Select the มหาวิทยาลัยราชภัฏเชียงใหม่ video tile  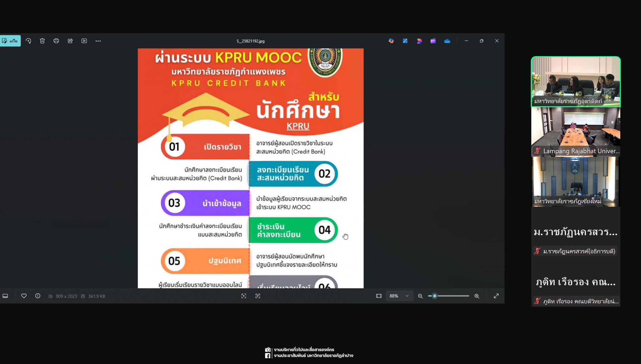point(576,182)
